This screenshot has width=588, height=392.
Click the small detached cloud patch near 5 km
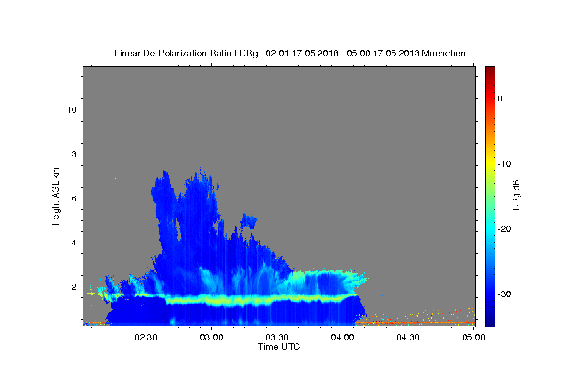point(248,220)
